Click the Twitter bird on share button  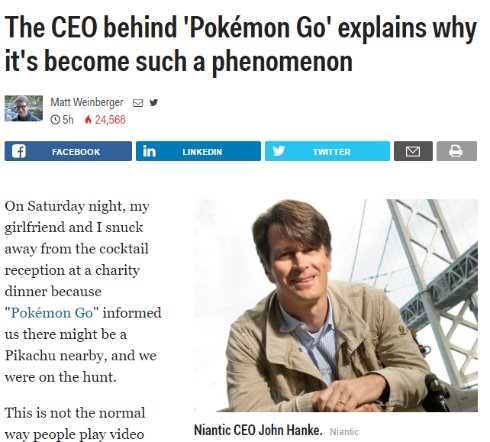pos(278,151)
